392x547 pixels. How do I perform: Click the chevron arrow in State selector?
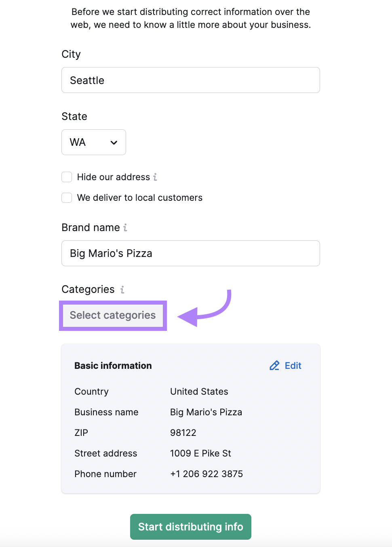(114, 143)
